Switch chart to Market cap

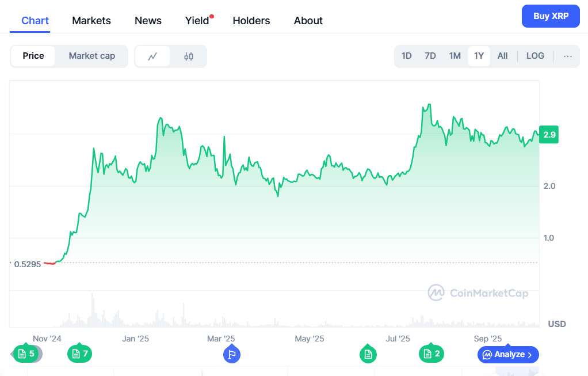click(92, 56)
